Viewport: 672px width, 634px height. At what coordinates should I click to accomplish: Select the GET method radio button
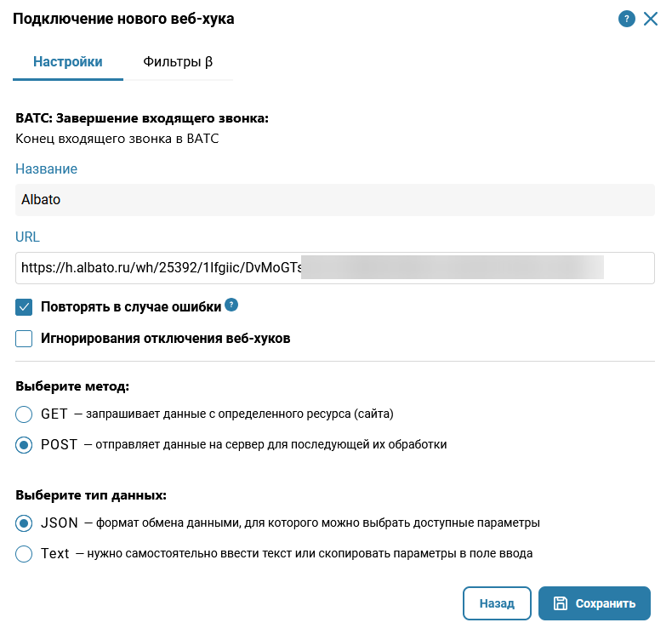coord(24,414)
